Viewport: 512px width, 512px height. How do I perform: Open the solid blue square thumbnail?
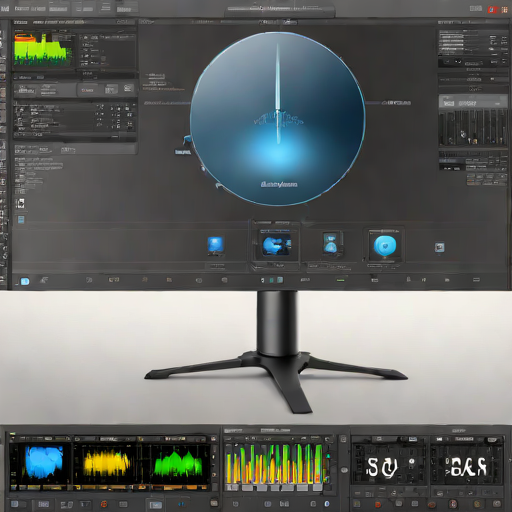point(215,245)
